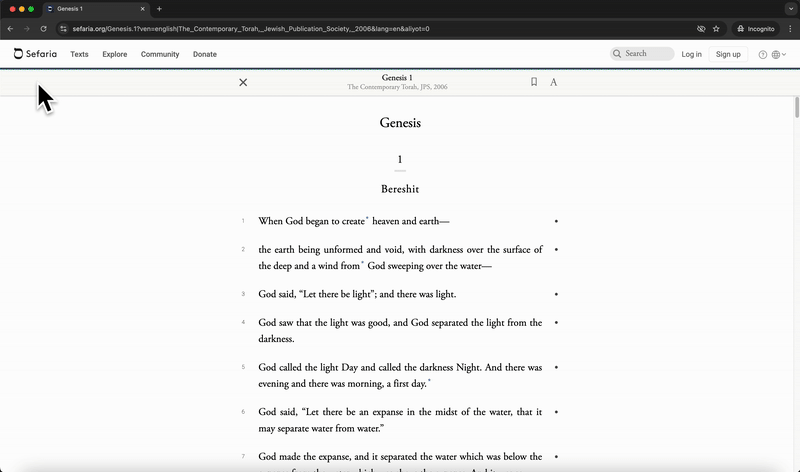This screenshot has width=800, height=472.
Task: Open the footnote marker after "first day."
Action: click(429, 381)
